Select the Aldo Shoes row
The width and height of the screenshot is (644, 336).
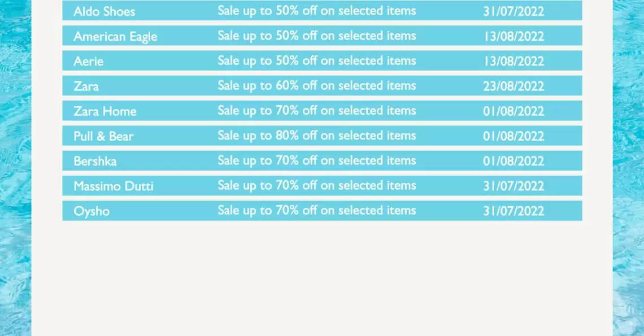pos(322,10)
